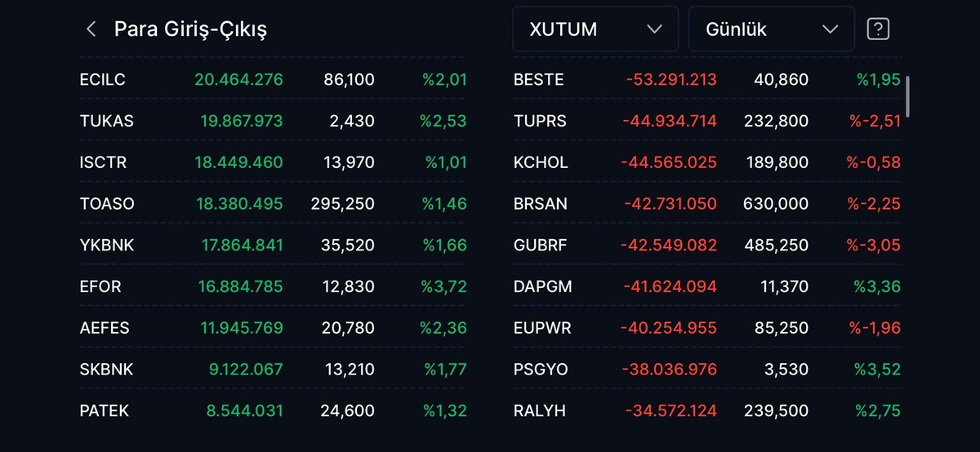Screen dimensions: 980x452
Task: Select ISCTR in the inflow list
Action: (x=274, y=162)
